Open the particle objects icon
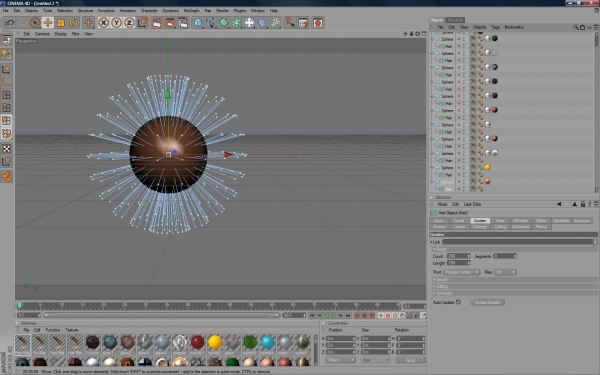The image size is (600, 375). (x=275, y=23)
